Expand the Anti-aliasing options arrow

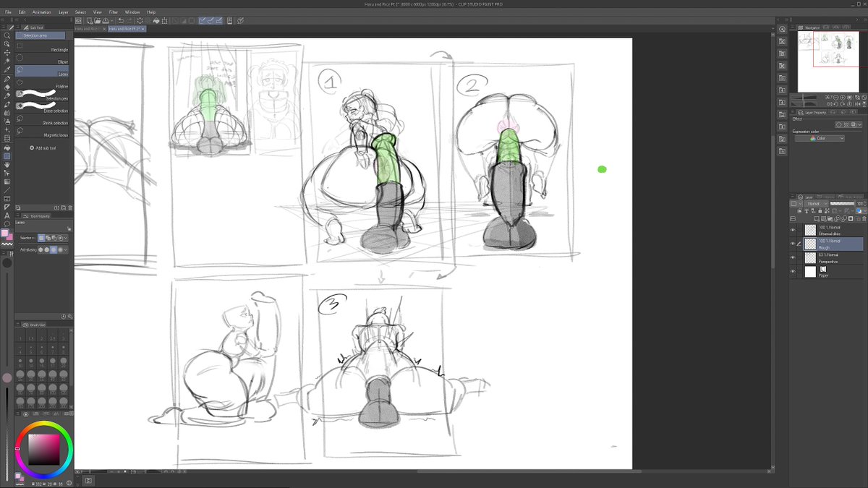[x=66, y=250]
